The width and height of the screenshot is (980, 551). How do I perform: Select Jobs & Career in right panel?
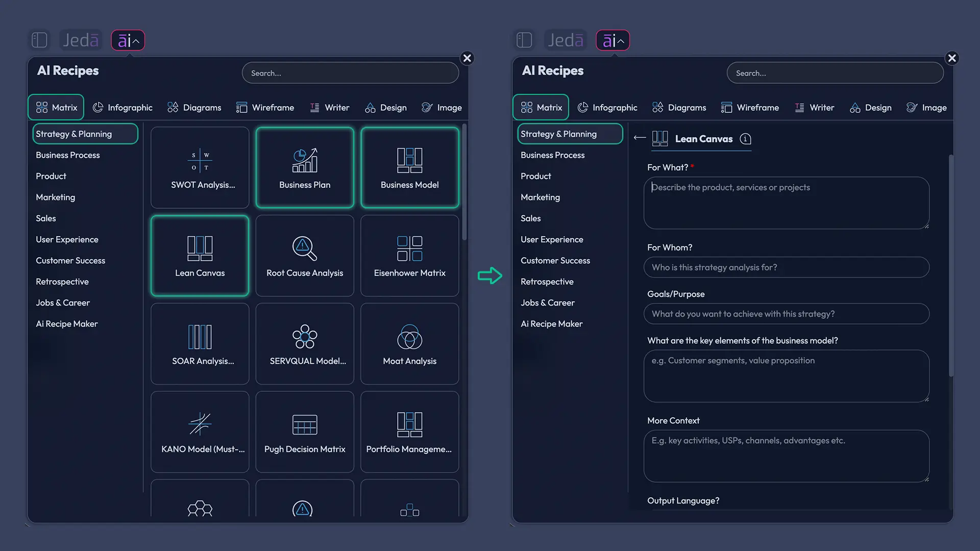click(x=548, y=303)
